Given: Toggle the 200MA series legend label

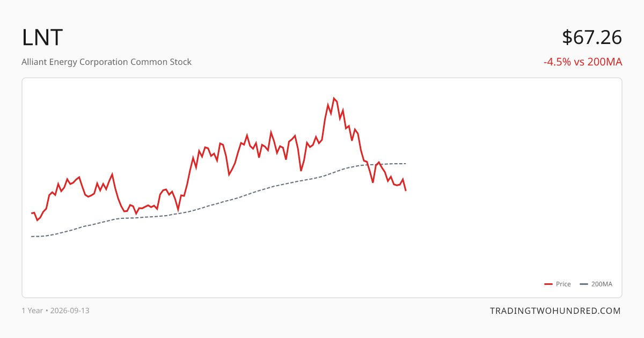Looking at the screenshot, I should click(602, 284).
